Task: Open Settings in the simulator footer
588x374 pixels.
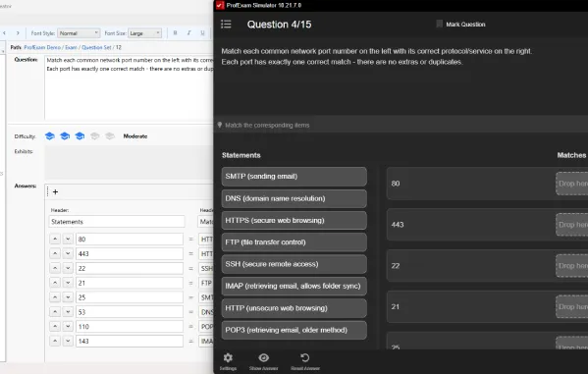Action: pos(228,361)
